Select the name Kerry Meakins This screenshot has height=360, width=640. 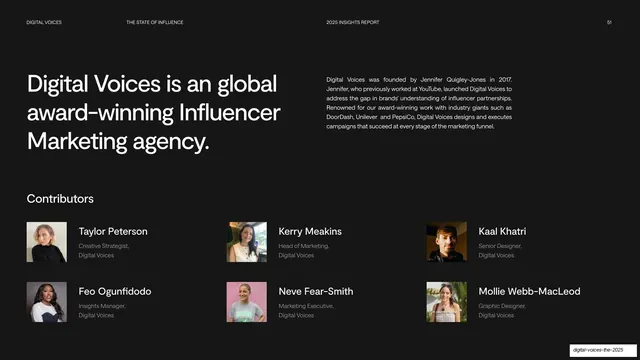point(310,231)
